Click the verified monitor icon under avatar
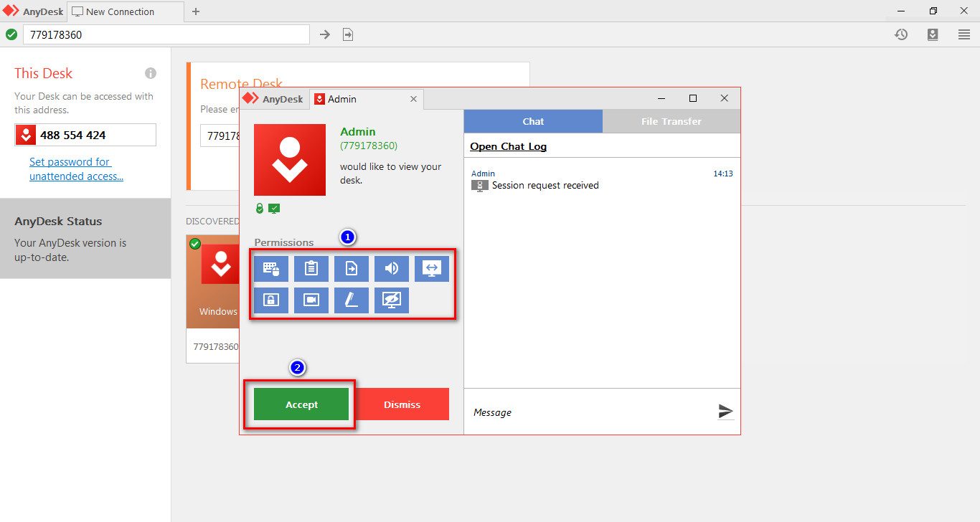Image resolution: width=980 pixels, height=522 pixels. (274, 208)
